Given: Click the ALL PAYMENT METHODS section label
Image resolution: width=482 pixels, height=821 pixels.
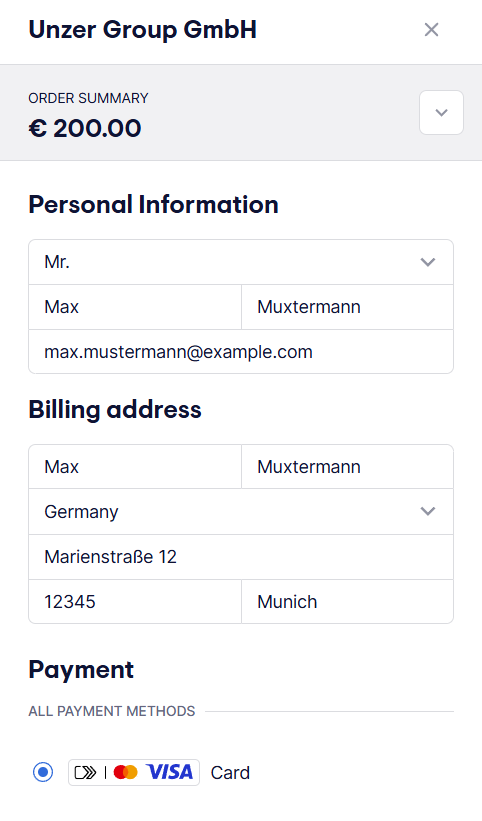Looking at the screenshot, I should click(111, 711).
